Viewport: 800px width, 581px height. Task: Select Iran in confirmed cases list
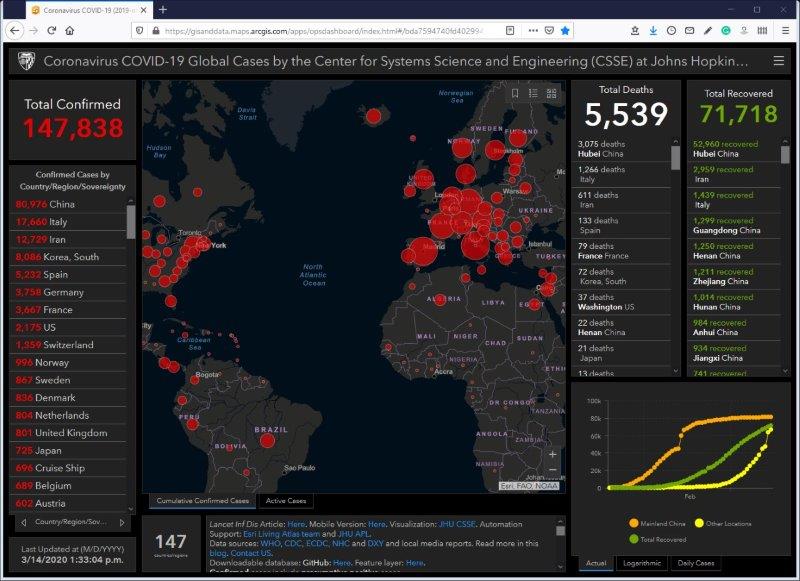[x=68, y=239]
